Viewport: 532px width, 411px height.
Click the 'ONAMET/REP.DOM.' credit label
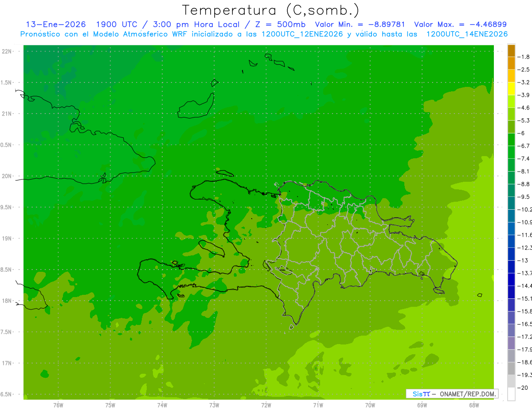pos(468,394)
